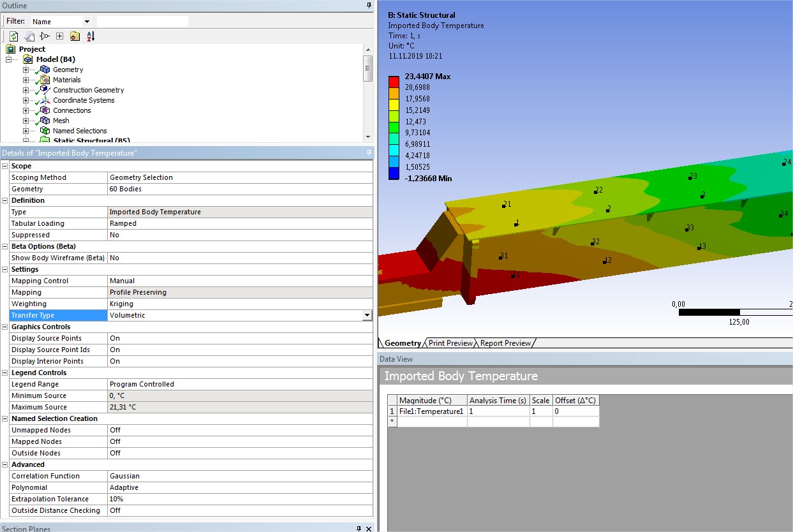The image size is (793, 532).
Task: Click the folder icon in the Outline toolbar
Action: [x=74, y=36]
